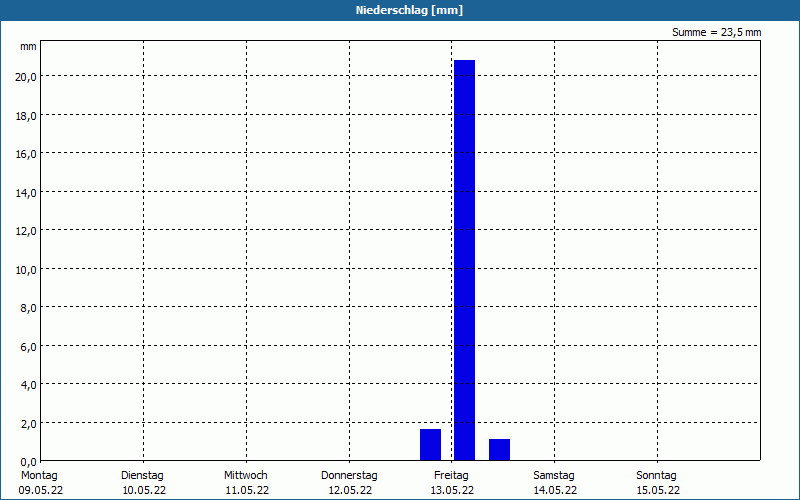The image size is (800, 500).
Task: Click the '2,0' y-axis value
Action: [29, 423]
